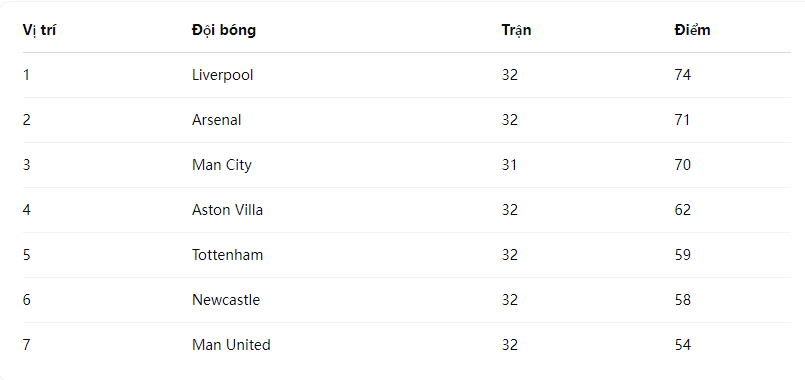Viewport: 805px width, 380px height.
Task: Click the Trận column header
Action: click(516, 30)
